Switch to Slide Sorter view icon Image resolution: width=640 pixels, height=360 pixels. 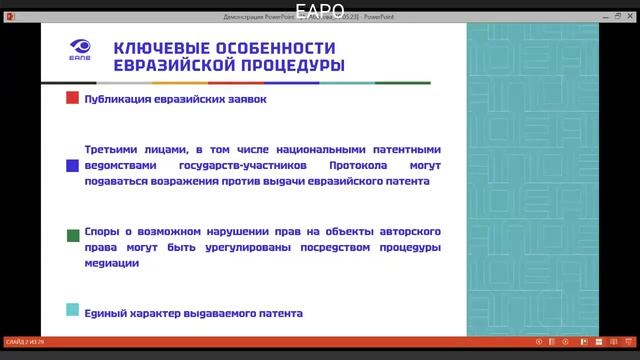599,342
